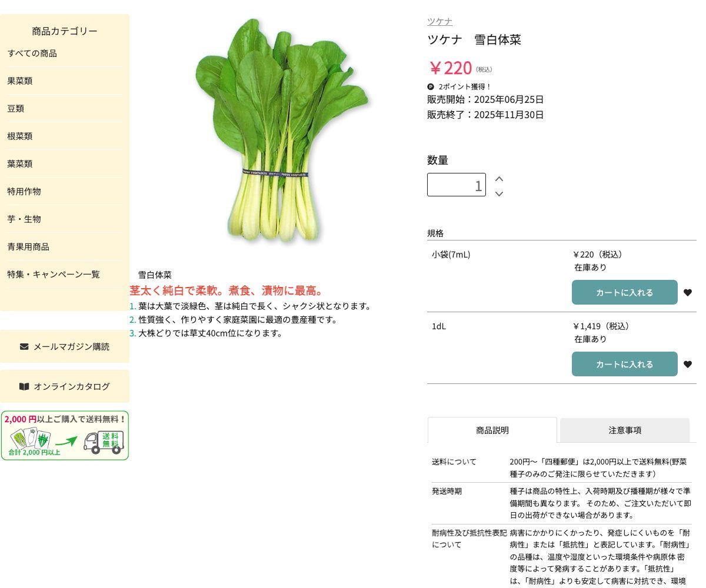706x588 pixels.
Task: Click the book icon for online catalog
Action: (24, 386)
